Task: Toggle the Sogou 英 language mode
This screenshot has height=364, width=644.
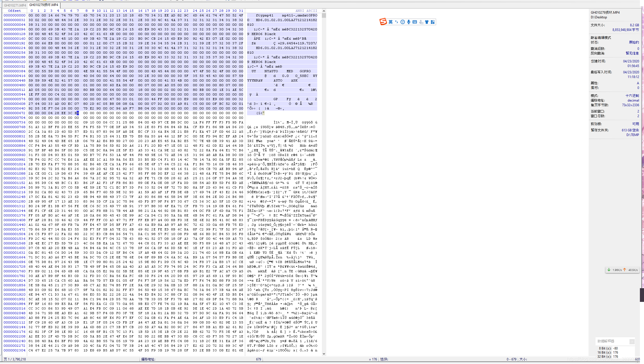Action: [x=391, y=22]
